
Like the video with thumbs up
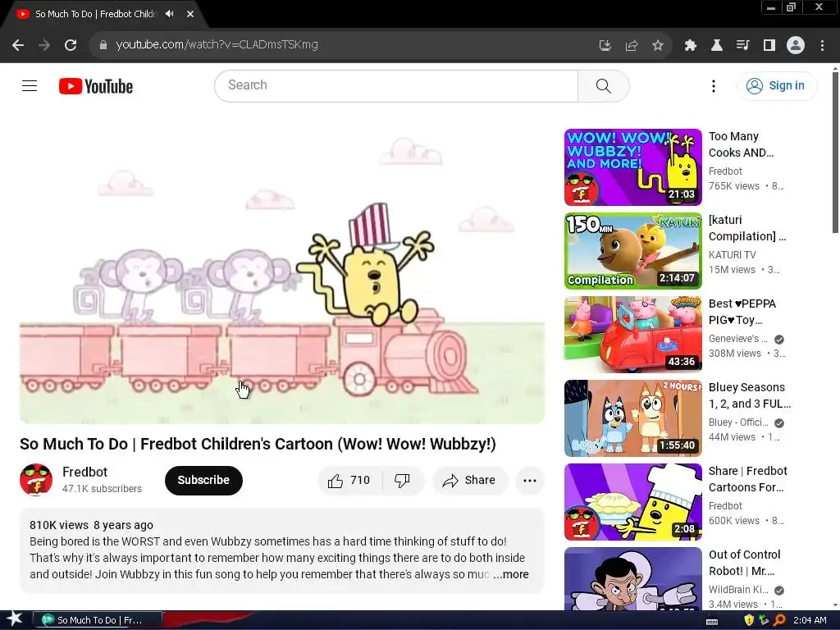click(349, 480)
